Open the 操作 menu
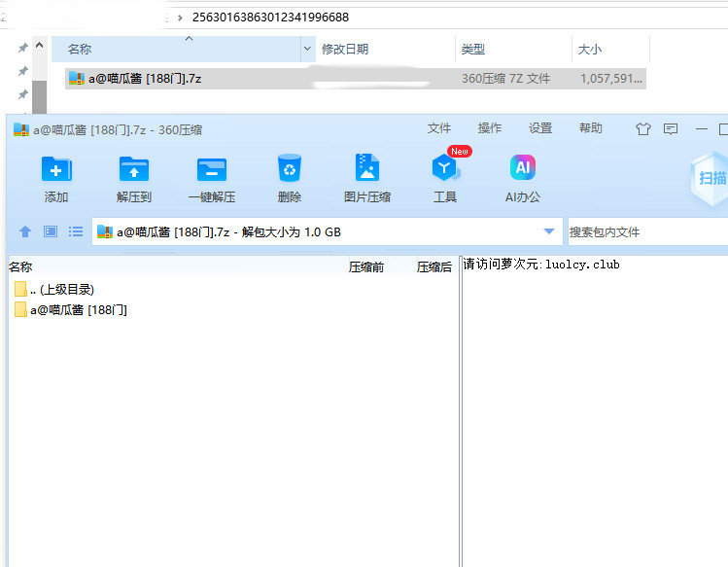 [489, 128]
